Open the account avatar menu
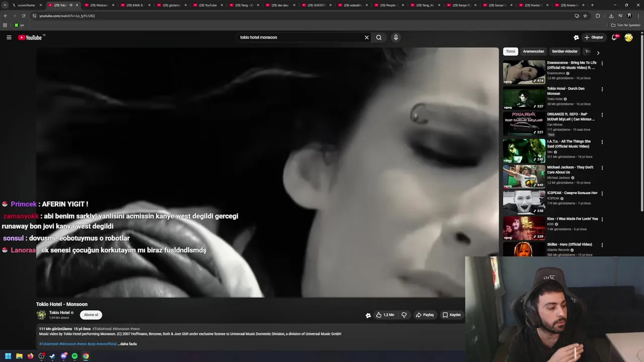The image size is (644, 362). click(x=628, y=37)
